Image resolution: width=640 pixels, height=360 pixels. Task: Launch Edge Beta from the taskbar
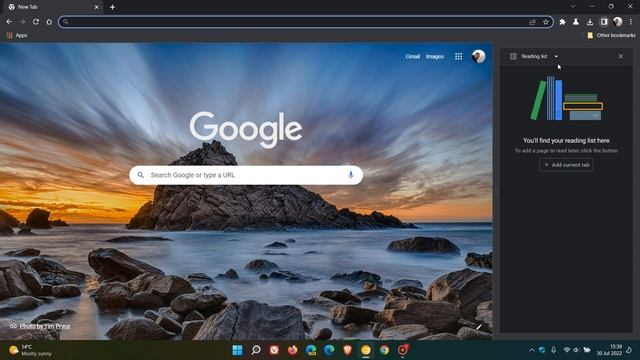[311, 350]
